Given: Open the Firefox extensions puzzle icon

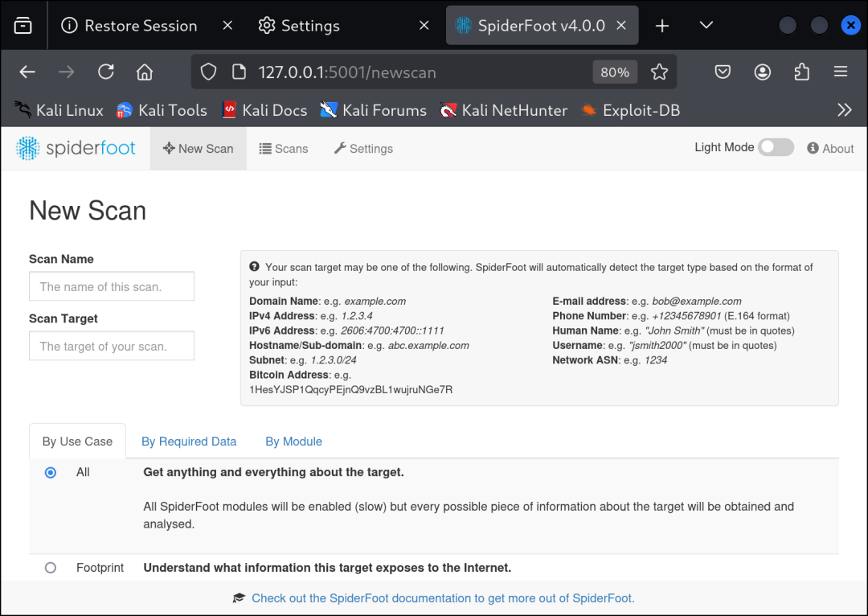Looking at the screenshot, I should click(801, 72).
